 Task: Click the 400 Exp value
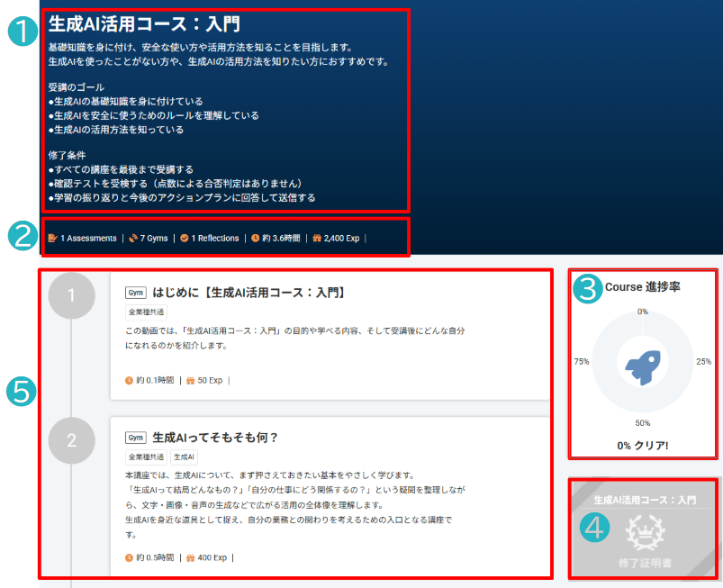click(212, 557)
